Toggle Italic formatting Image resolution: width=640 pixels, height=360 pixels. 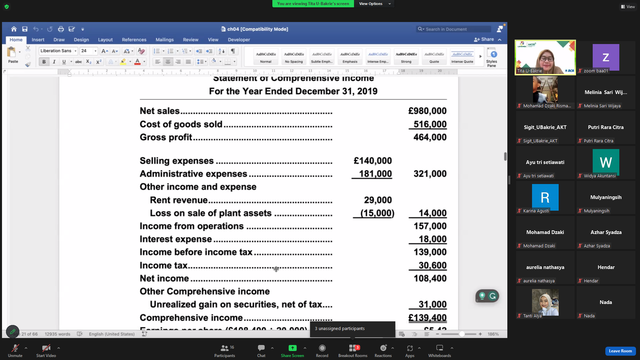pyautogui.click(x=54, y=62)
